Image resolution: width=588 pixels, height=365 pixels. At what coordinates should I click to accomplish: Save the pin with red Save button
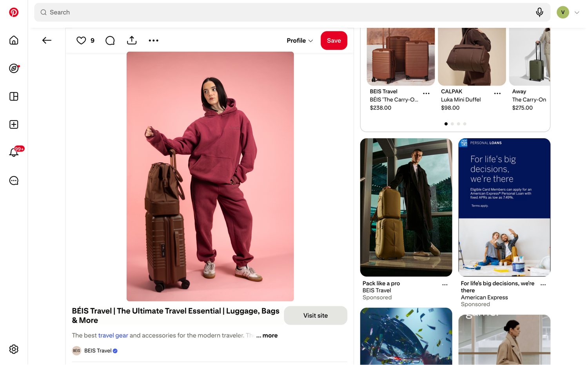334,40
